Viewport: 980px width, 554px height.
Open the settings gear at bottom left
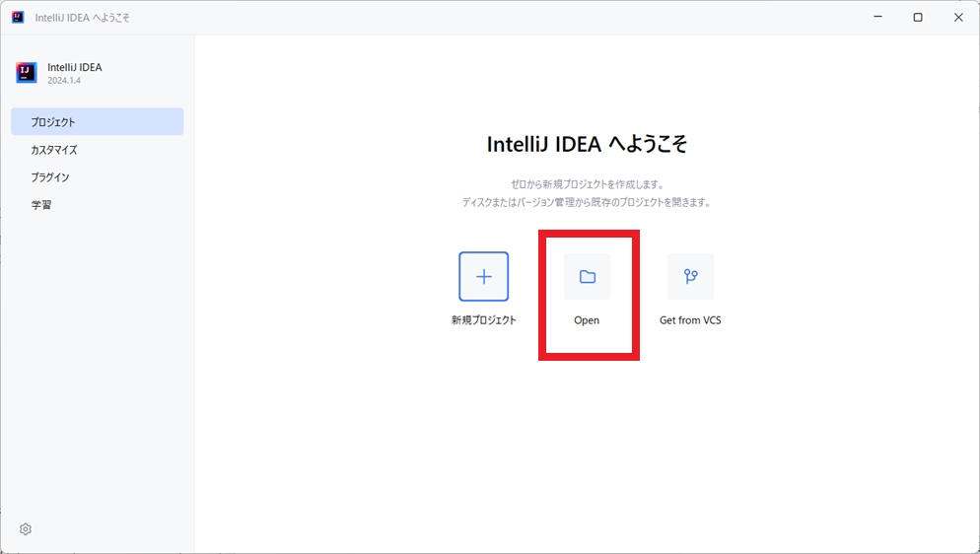26,529
